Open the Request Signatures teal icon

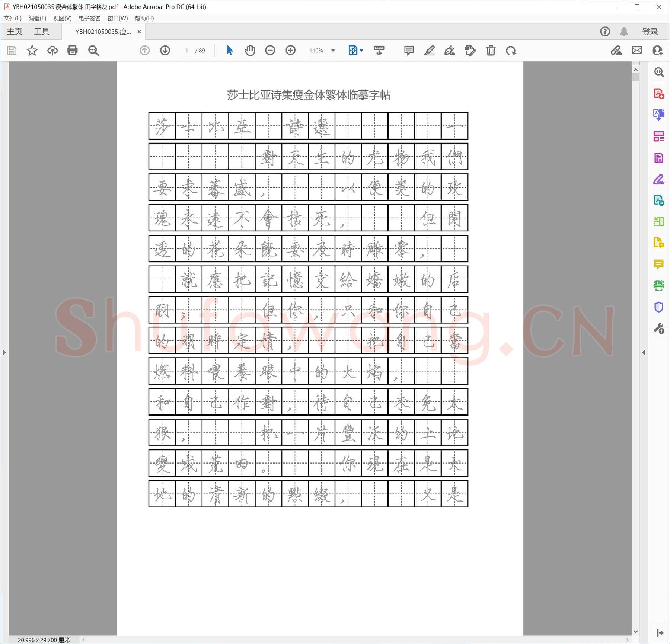tap(659, 201)
